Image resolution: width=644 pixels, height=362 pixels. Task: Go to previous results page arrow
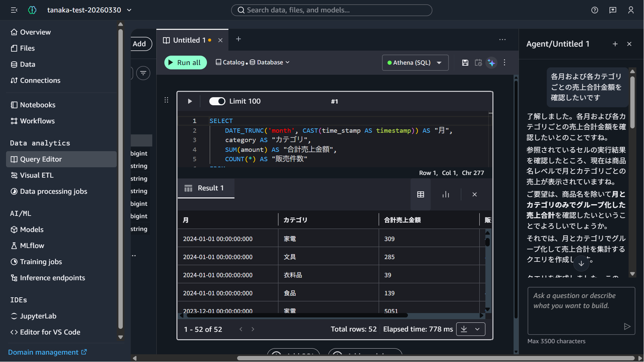pyautogui.click(x=241, y=329)
